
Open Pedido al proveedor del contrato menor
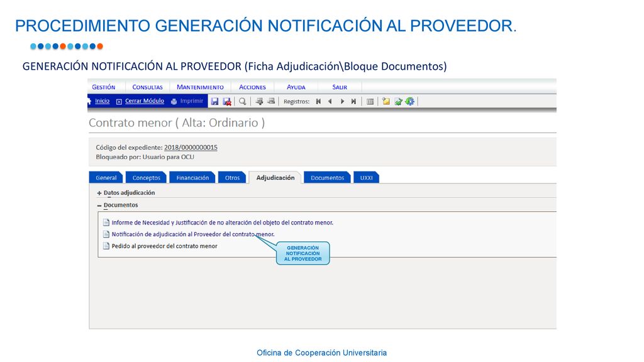point(164,246)
